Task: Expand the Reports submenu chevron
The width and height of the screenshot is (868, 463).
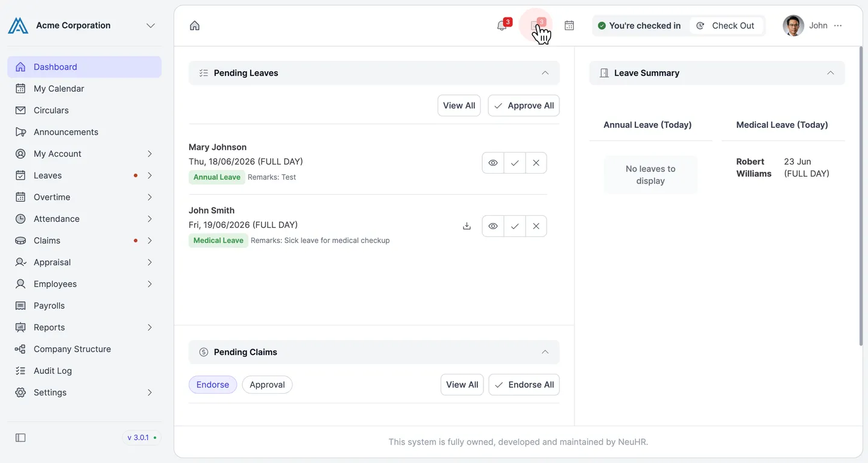Action: [x=149, y=327]
